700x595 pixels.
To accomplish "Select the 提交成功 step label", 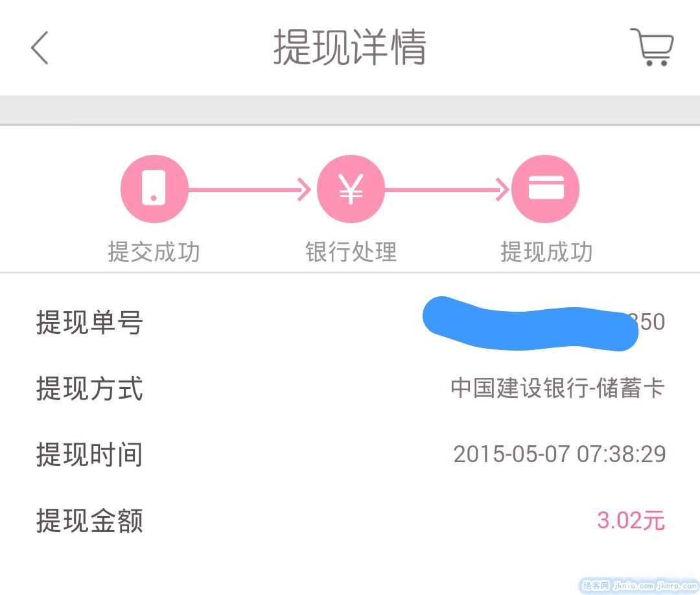I will (x=154, y=252).
